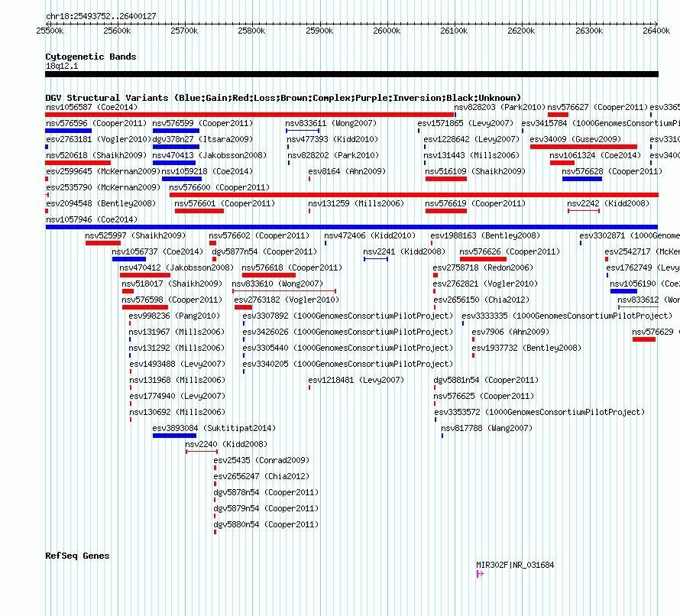Click nsv817788 (Wang2007) label
680x616 pixels.
487,428
